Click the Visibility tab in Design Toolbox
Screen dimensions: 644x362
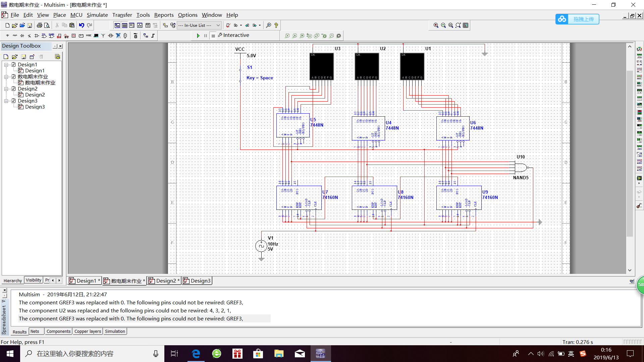point(34,280)
